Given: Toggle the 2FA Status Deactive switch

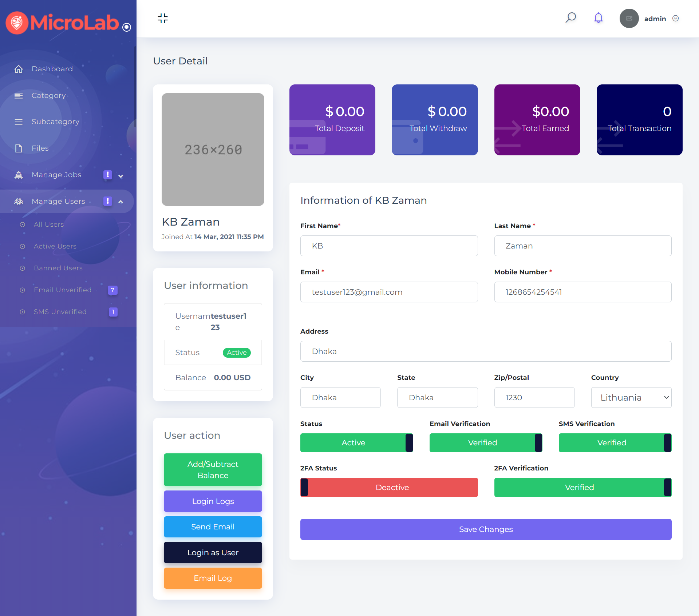Looking at the screenshot, I should 389,488.
